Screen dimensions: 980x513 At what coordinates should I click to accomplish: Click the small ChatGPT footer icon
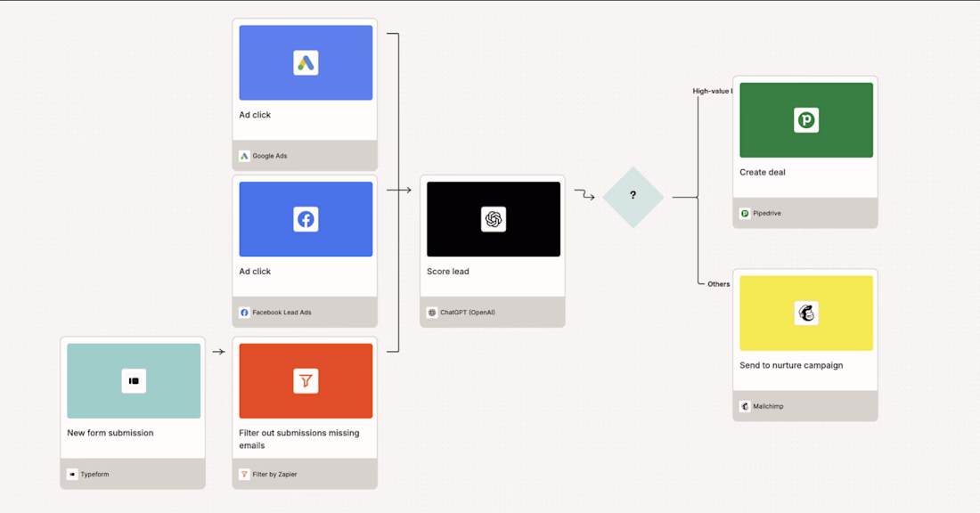(x=432, y=313)
